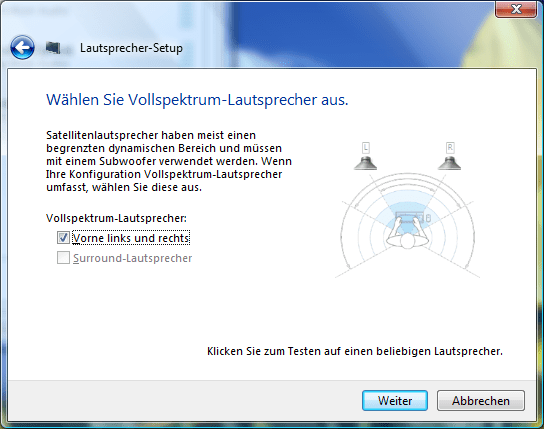Test the right front speaker icon
Viewport: 544px width, 429px height.
(450, 163)
